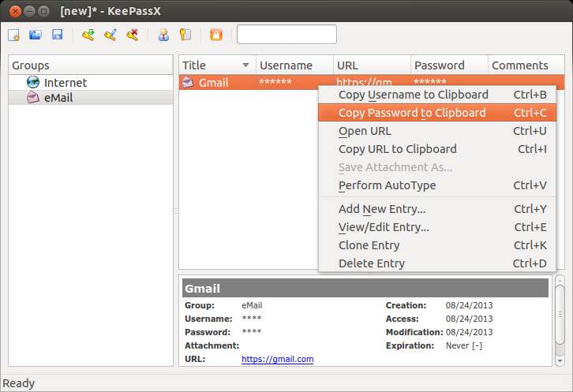The width and height of the screenshot is (573, 392).
Task: Choose Clone Entry menu item
Action: tap(437, 245)
